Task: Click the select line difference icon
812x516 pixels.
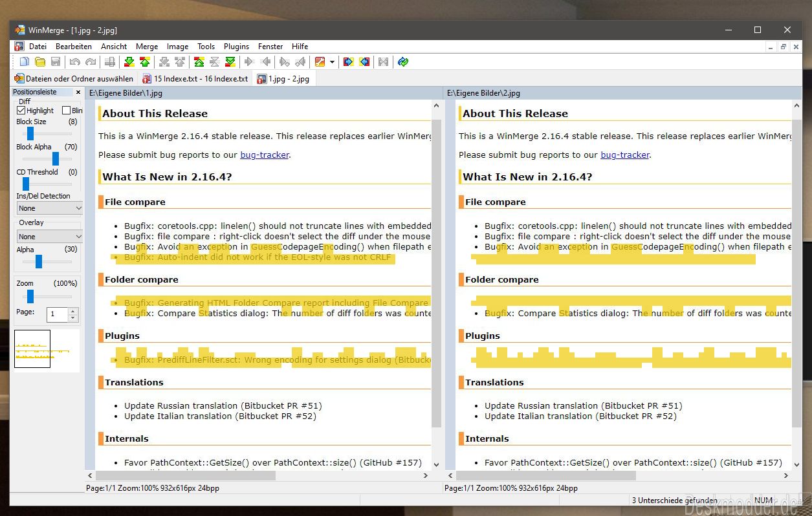Action: point(110,62)
